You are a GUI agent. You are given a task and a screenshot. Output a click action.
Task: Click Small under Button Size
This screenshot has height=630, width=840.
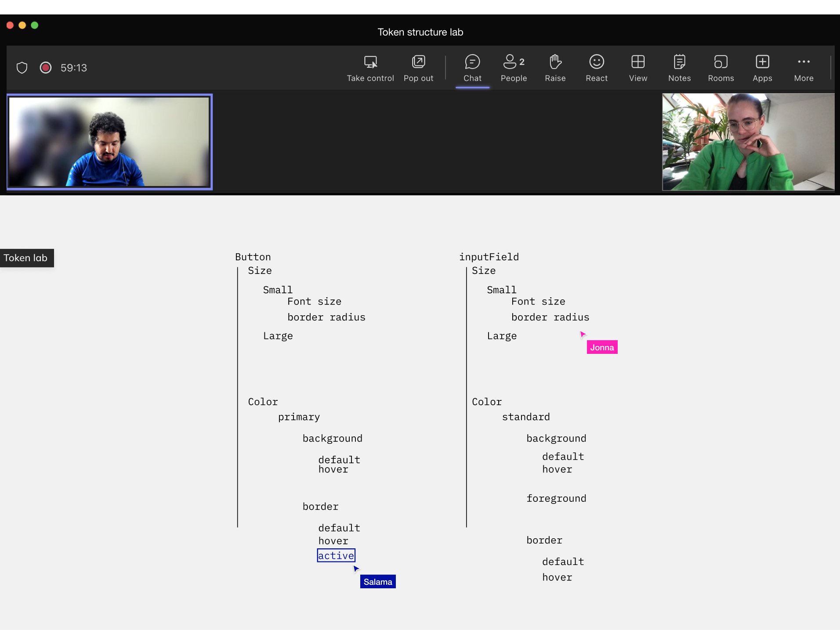tap(278, 290)
